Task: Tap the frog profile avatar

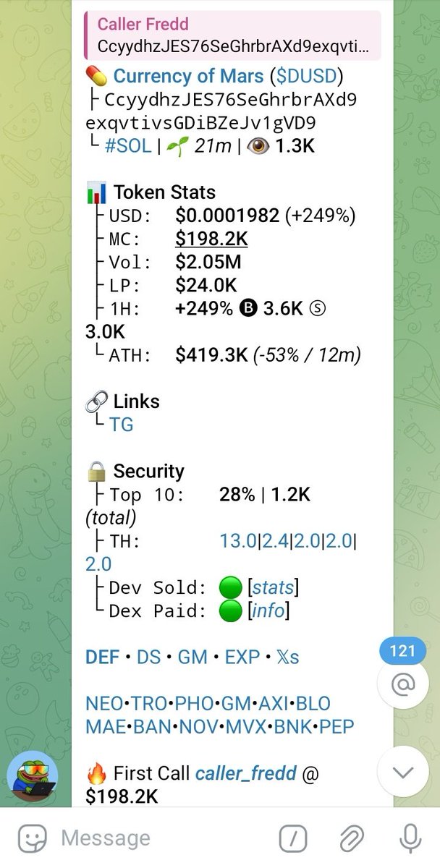Action: click(x=33, y=776)
